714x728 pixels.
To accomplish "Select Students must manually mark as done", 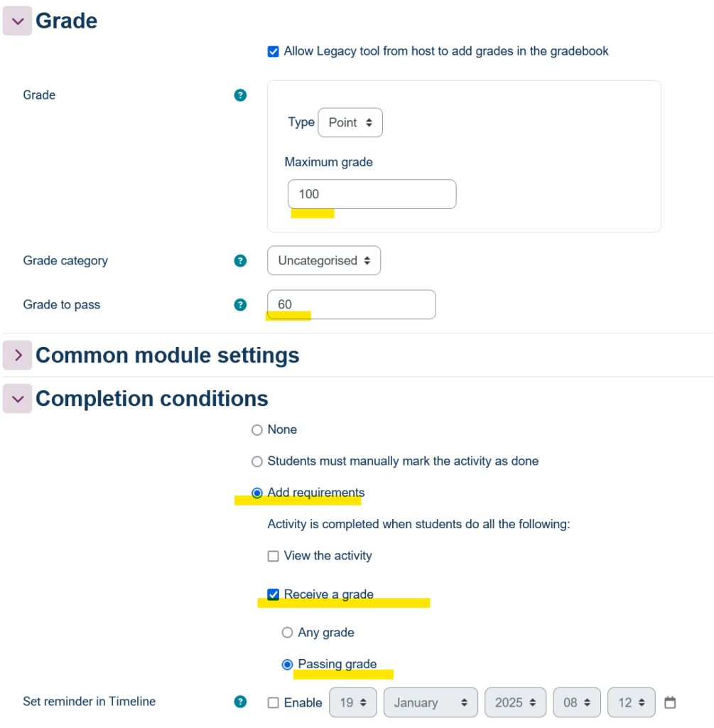I will tap(257, 462).
